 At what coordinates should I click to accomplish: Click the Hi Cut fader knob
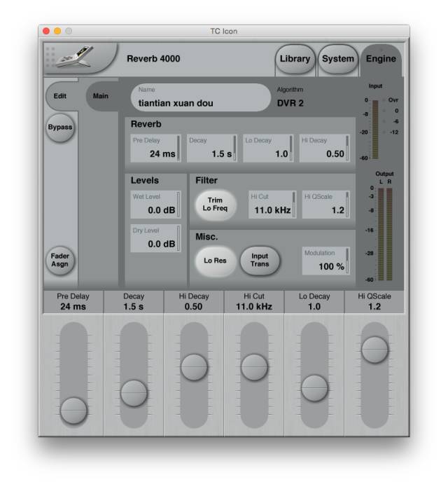pyautogui.click(x=254, y=367)
